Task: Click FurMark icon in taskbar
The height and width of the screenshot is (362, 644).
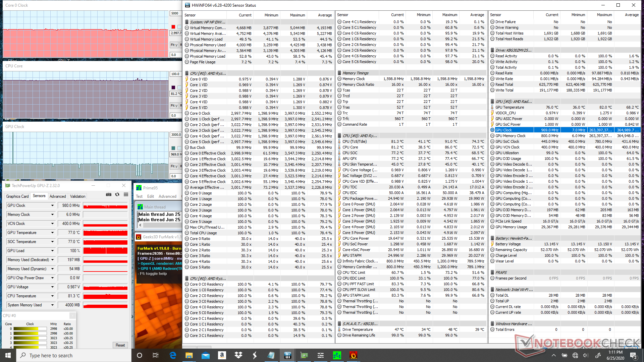Action: coord(353,355)
